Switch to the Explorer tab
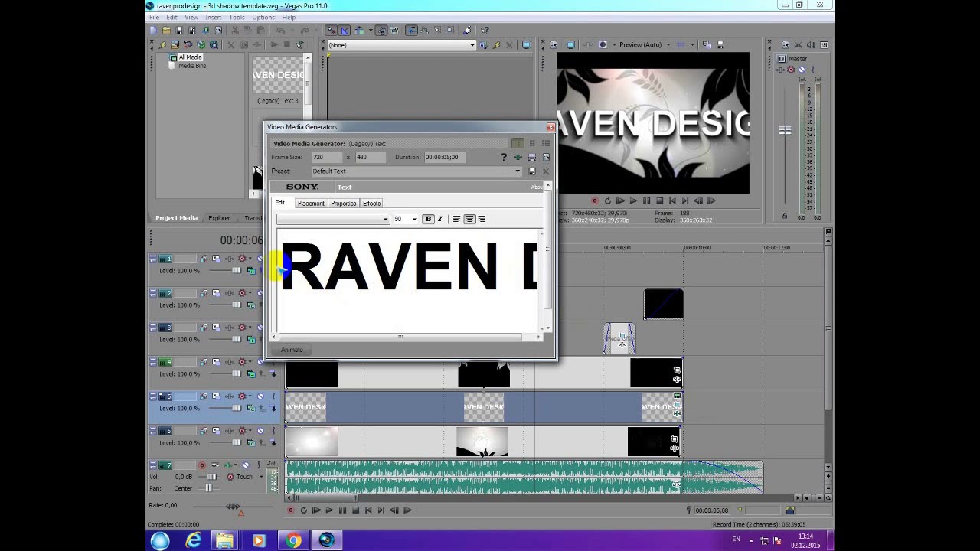The image size is (980, 551). click(x=219, y=218)
